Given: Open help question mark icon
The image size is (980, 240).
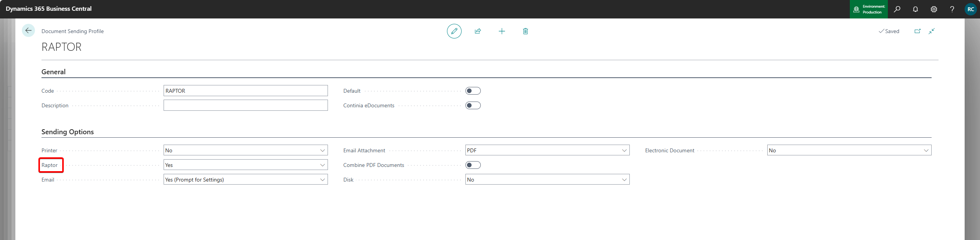Looking at the screenshot, I should (952, 9).
